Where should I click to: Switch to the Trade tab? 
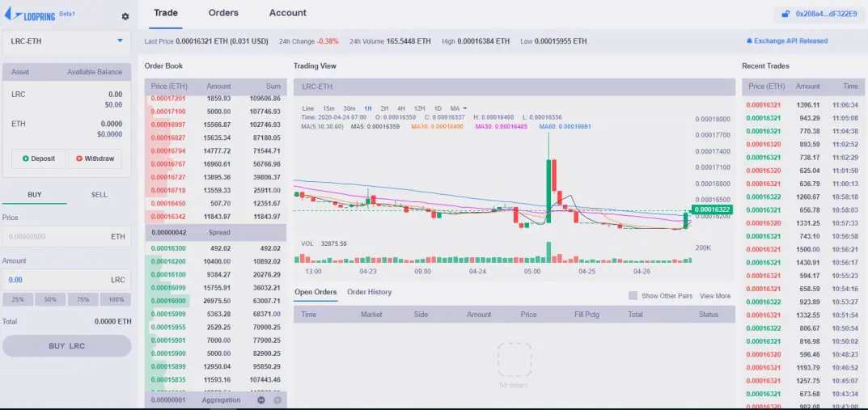coord(166,13)
